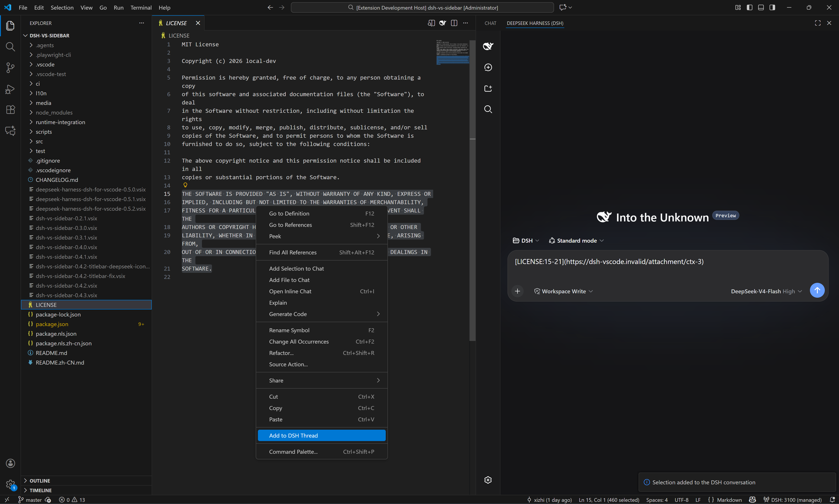Expand the OUTLINE section

[x=86, y=481]
